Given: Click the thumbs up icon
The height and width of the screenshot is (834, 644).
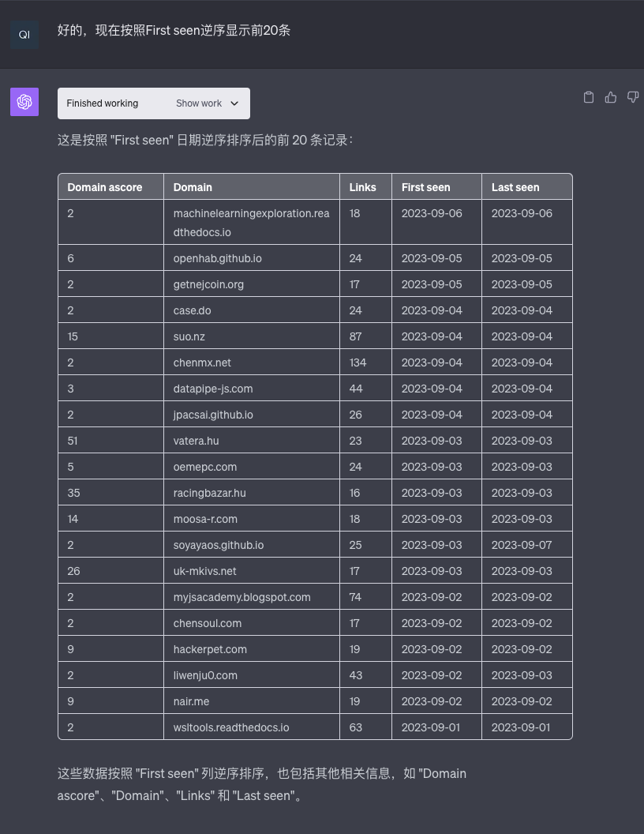Looking at the screenshot, I should (x=610, y=97).
